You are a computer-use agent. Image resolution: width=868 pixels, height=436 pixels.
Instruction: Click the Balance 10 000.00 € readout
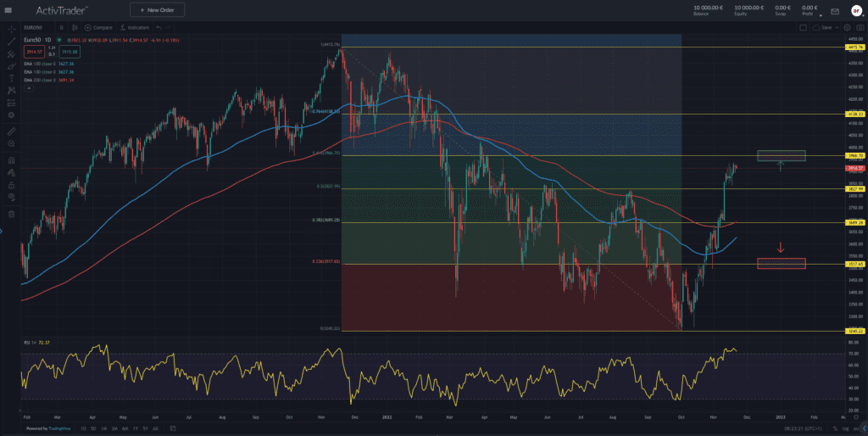708,10
